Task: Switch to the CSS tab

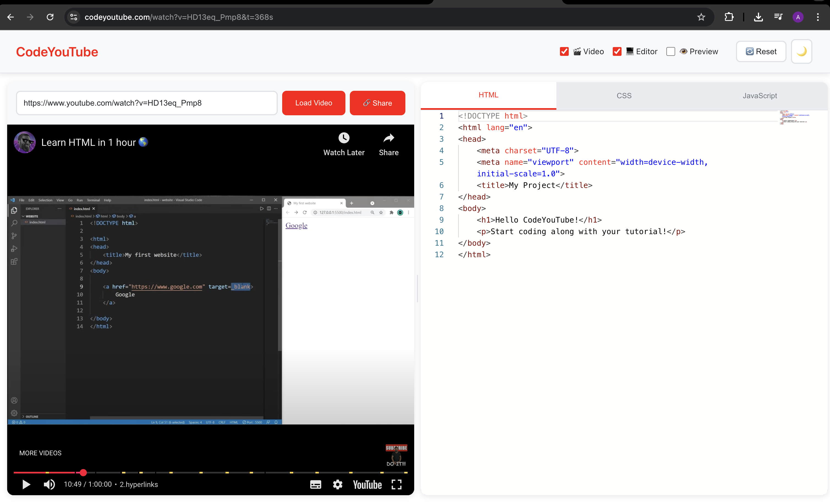Action: tap(624, 96)
